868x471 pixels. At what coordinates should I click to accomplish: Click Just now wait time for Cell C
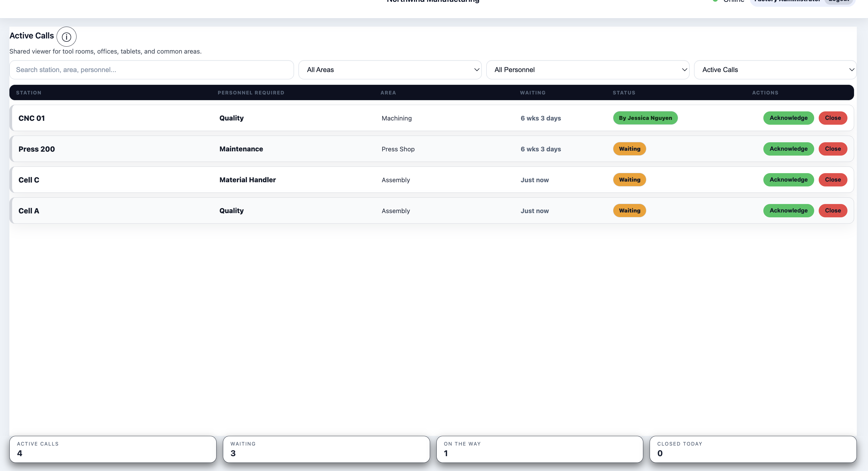pyautogui.click(x=535, y=180)
